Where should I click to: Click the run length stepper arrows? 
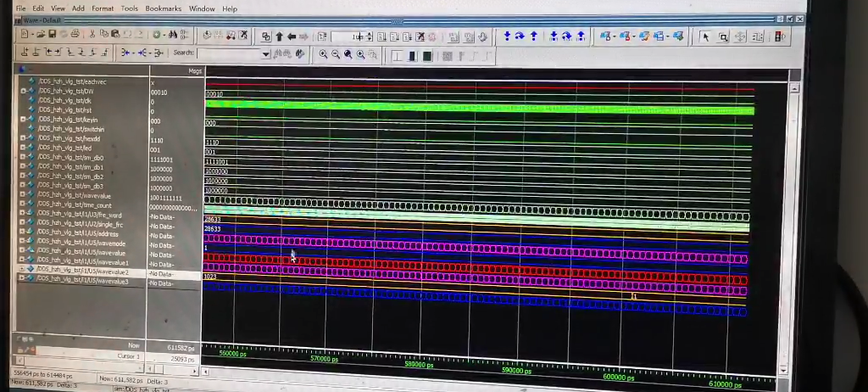pyautogui.click(x=370, y=37)
